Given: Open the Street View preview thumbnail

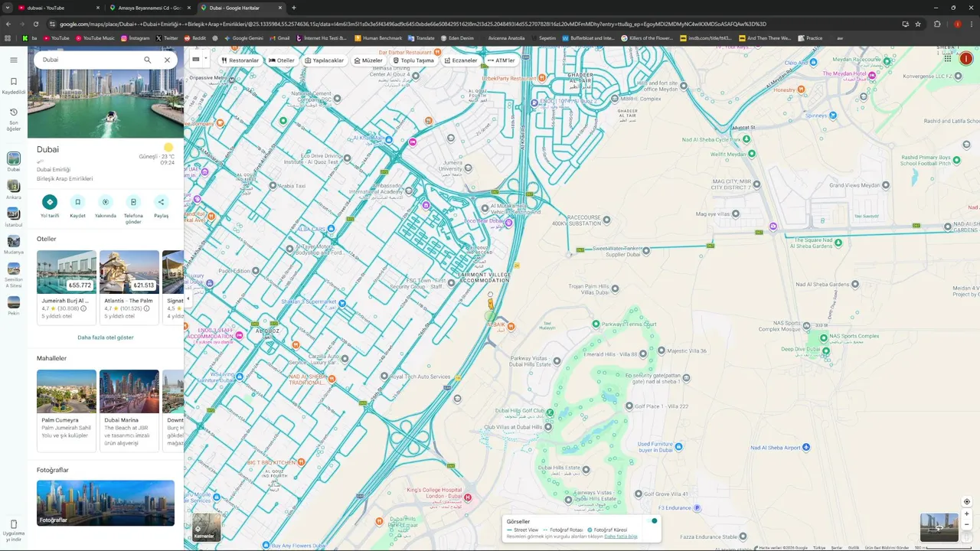Looking at the screenshot, I should tap(939, 527).
